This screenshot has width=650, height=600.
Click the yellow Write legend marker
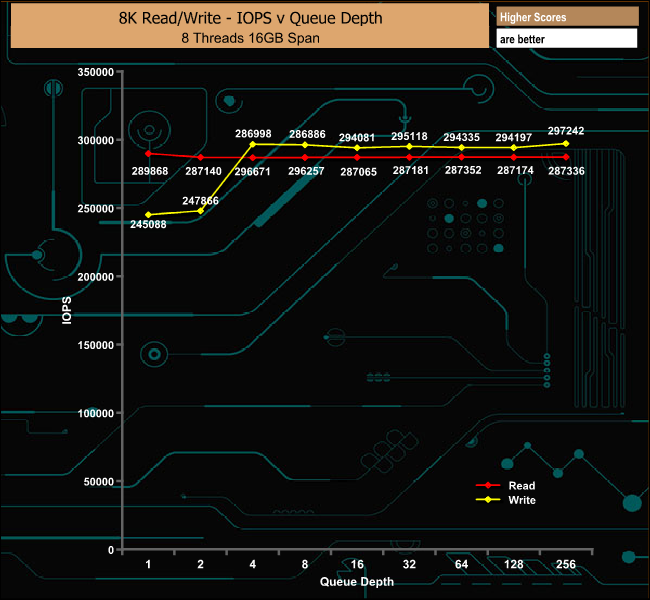click(489, 500)
